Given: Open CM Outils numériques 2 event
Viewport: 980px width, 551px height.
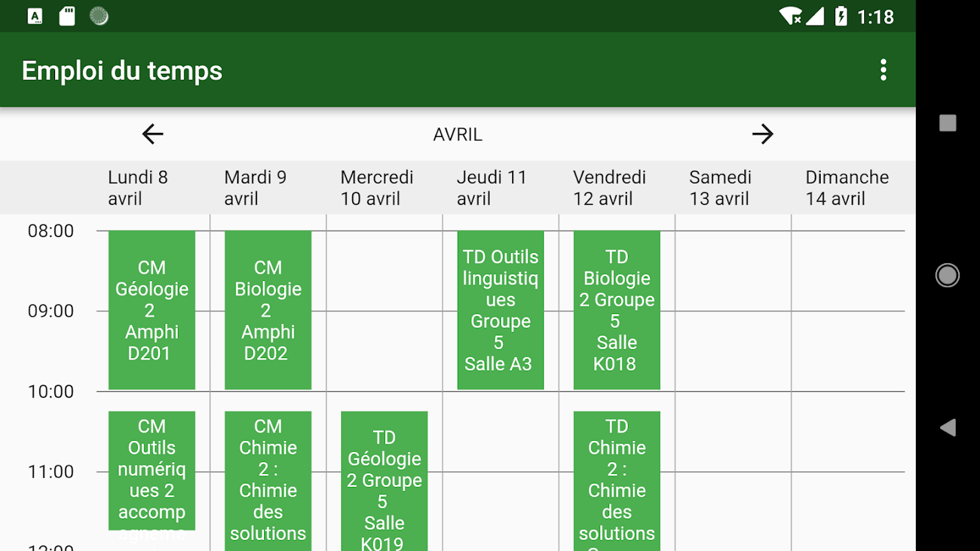Looking at the screenshot, I should (x=152, y=470).
